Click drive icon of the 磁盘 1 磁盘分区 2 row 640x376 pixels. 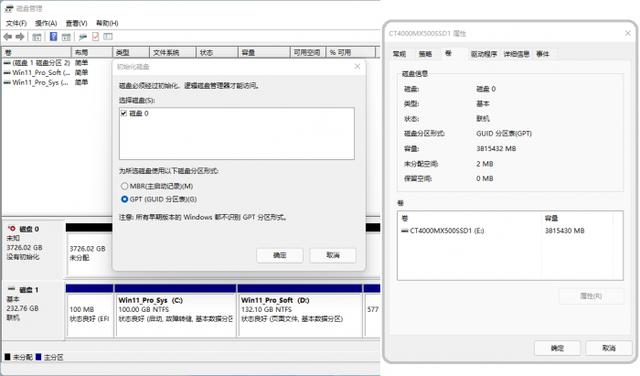7,63
